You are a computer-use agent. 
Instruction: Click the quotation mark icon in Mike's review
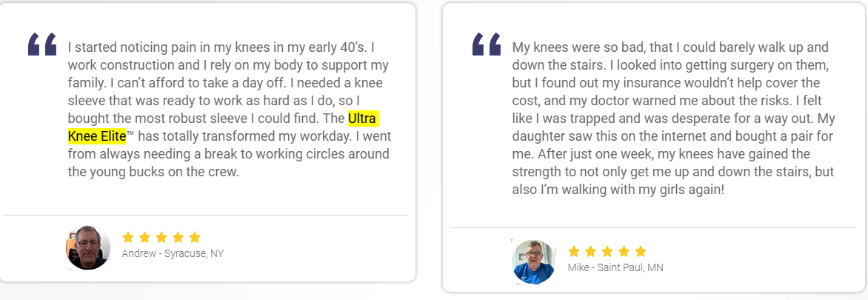click(x=487, y=44)
